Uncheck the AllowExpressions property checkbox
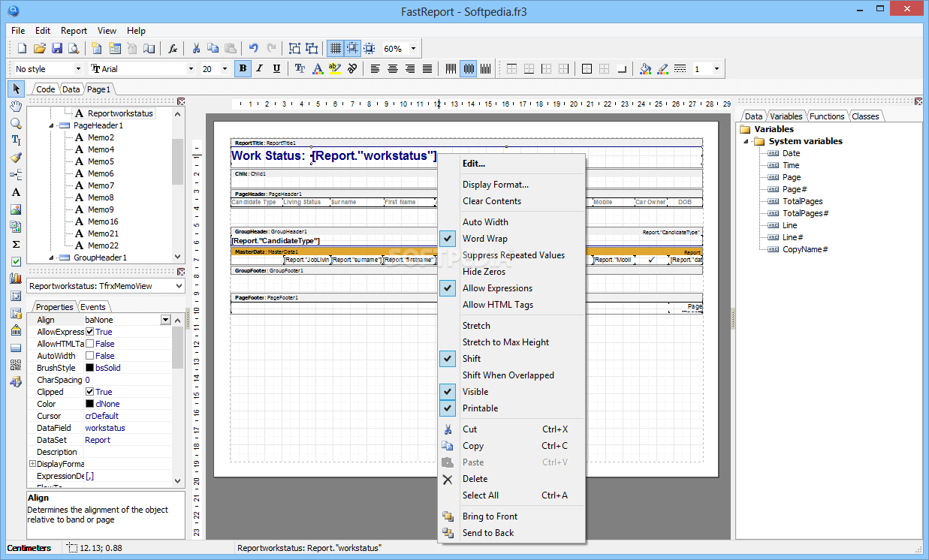929x560 pixels. (x=89, y=332)
